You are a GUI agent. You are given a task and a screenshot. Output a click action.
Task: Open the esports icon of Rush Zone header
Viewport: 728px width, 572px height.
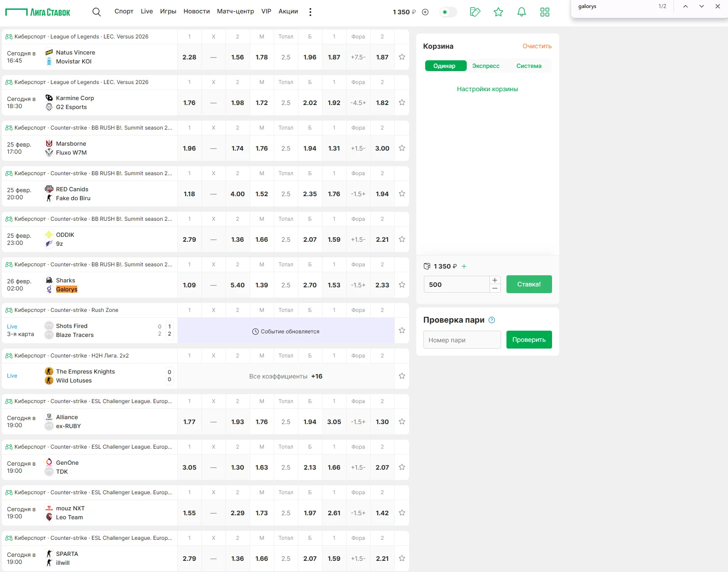click(9, 310)
